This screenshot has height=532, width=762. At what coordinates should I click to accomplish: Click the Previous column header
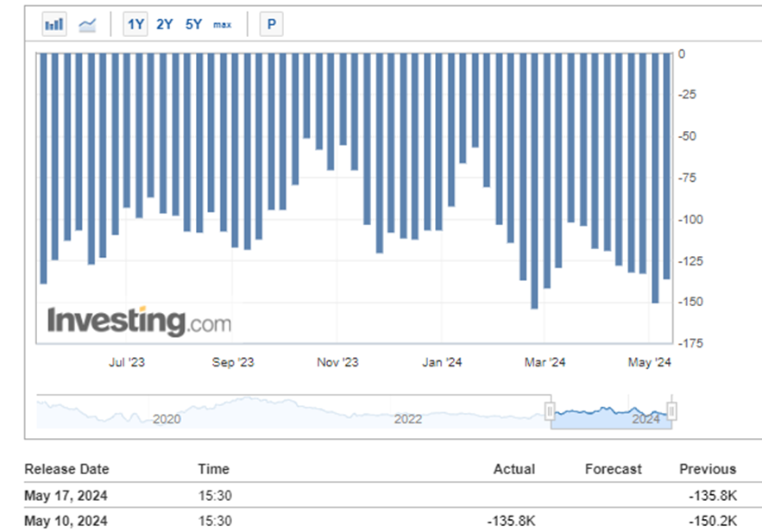(x=708, y=469)
